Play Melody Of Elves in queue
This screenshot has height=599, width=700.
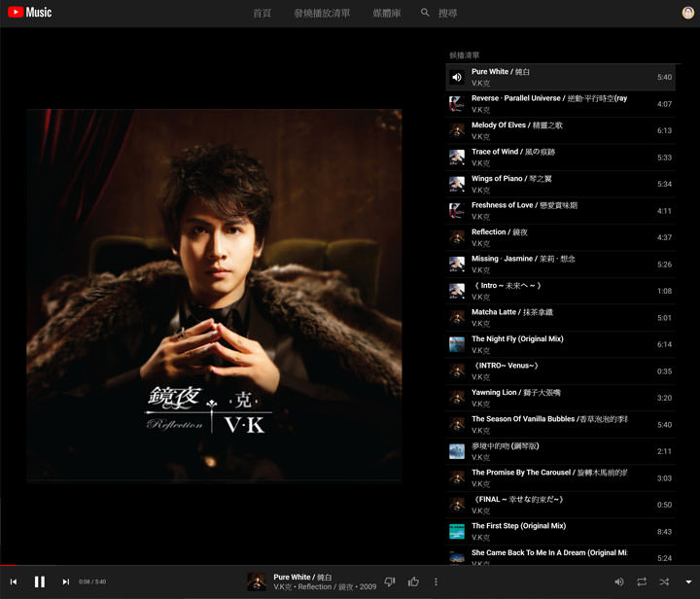(560, 130)
